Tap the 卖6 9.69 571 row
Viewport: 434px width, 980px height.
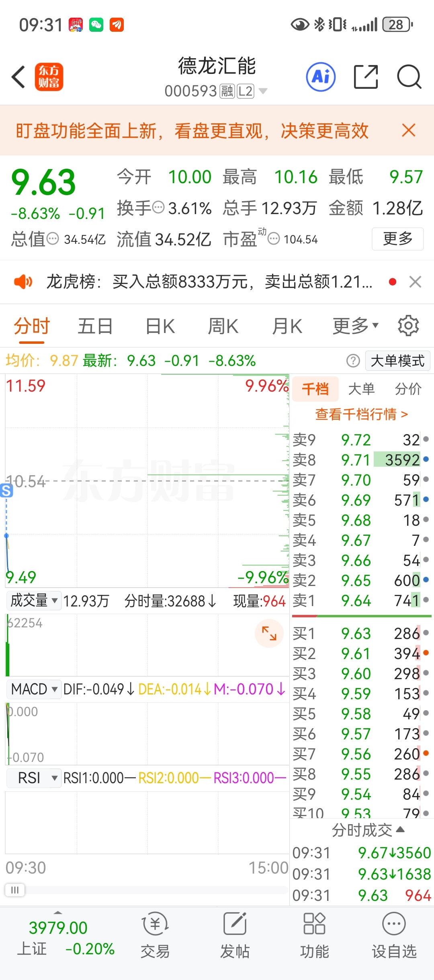pos(361,500)
